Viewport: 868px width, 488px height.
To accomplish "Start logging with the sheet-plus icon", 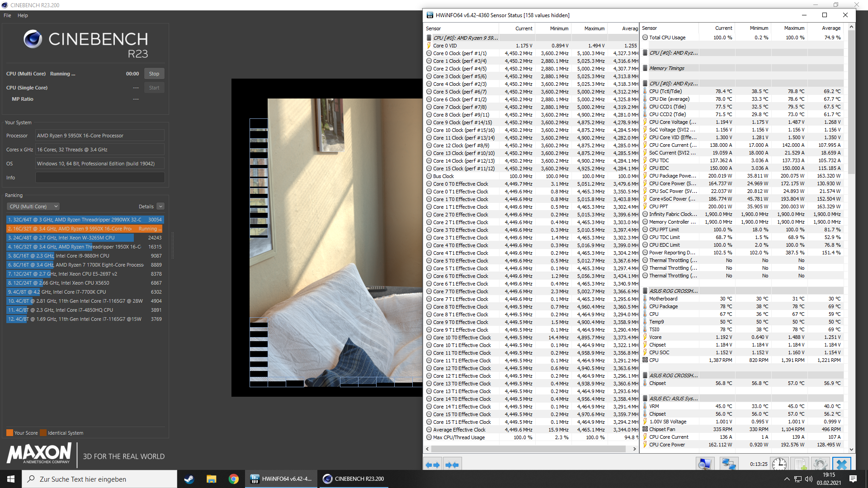I will point(800,464).
